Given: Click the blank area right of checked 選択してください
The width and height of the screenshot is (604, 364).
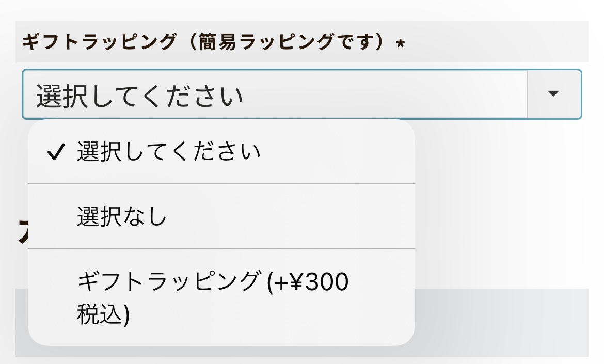Looking at the screenshot, I should (x=336, y=152).
